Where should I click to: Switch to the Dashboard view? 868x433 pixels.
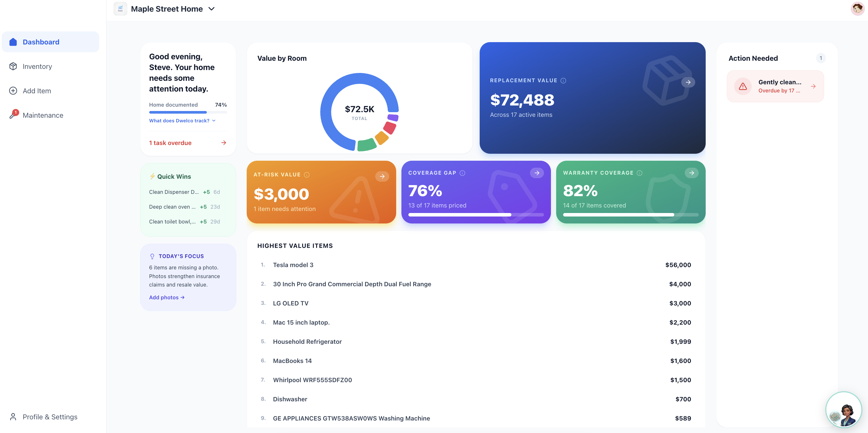[41, 42]
